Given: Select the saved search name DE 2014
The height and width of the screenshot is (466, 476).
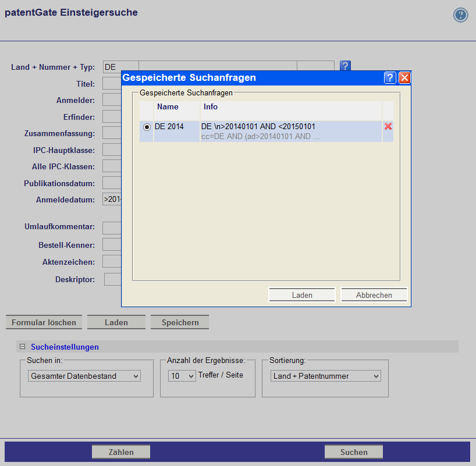Looking at the screenshot, I should click(x=169, y=127).
